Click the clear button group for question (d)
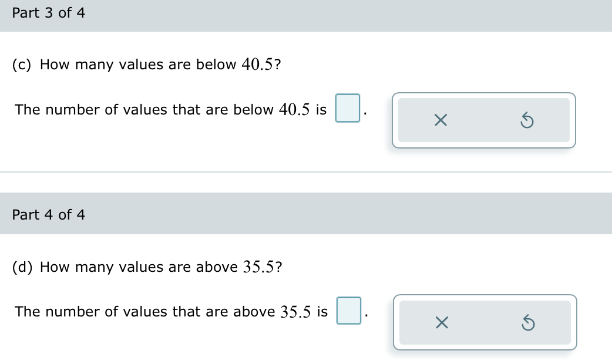 [485, 322]
